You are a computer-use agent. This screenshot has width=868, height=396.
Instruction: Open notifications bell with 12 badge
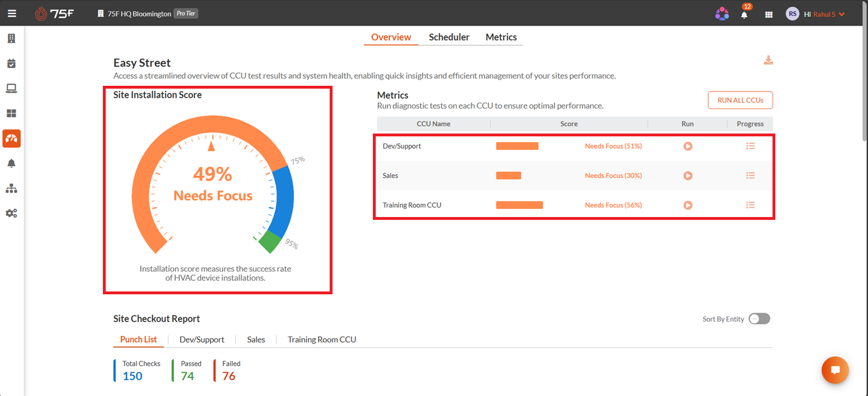[x=745, y=14]
